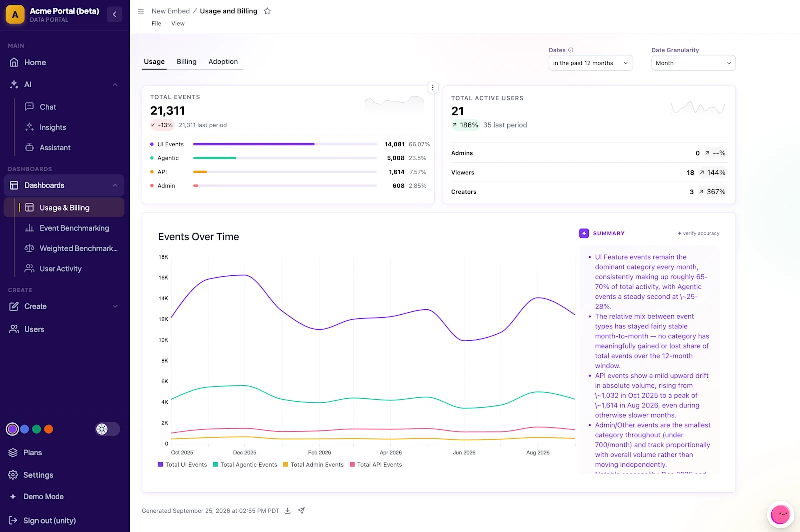Click the hamburger menu icon near New Embed
The width and height of the screenshot is (800, 532).
click(x=141, y=11)
